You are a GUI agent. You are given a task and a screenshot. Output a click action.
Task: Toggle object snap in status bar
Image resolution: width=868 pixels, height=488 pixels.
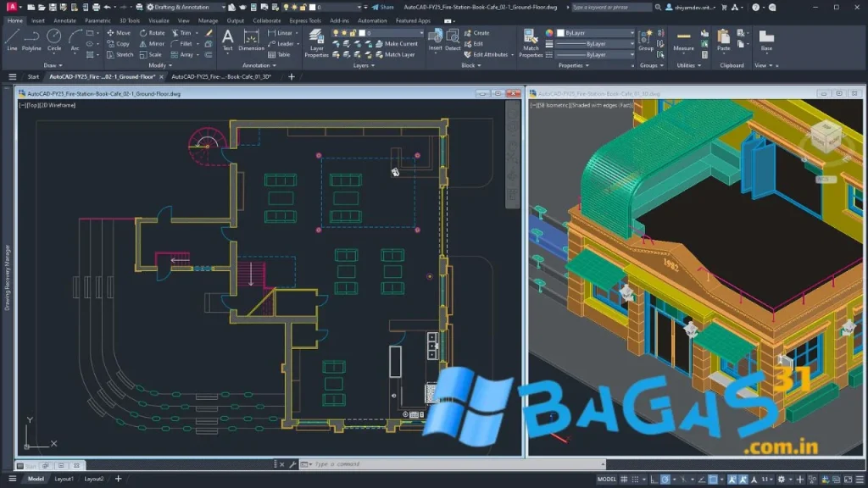(714, 480)
